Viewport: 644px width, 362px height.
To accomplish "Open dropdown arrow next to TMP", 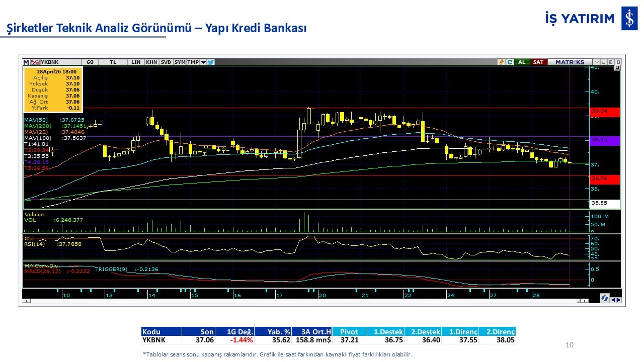I will [203, 62].
